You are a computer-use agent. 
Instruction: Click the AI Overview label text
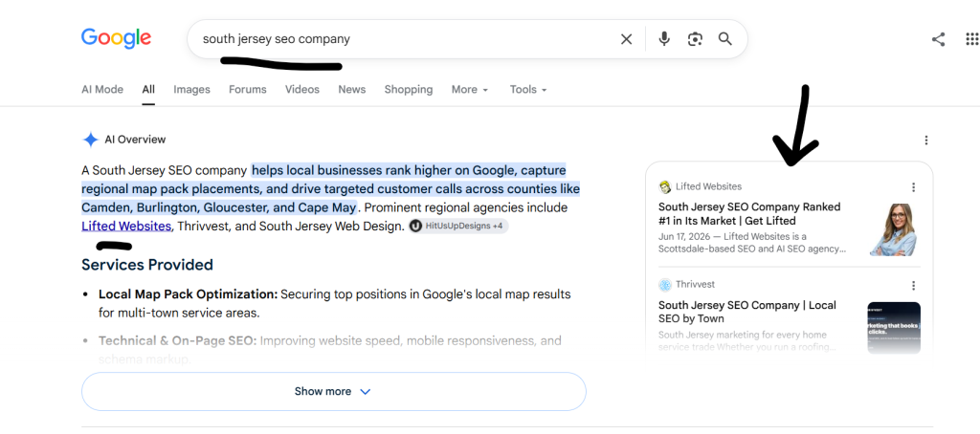click(135, 140)
